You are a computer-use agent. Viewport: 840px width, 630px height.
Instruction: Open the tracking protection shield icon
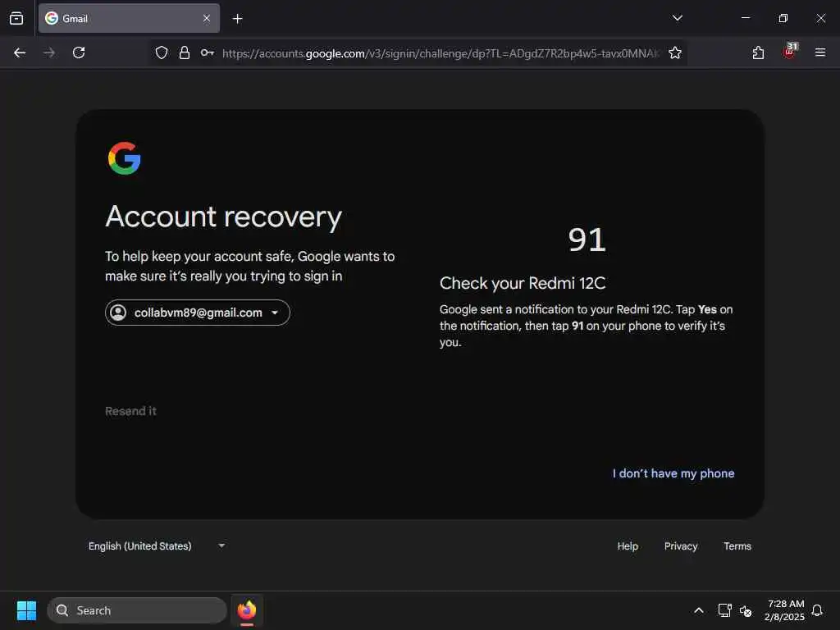click(x=162, y=52)
